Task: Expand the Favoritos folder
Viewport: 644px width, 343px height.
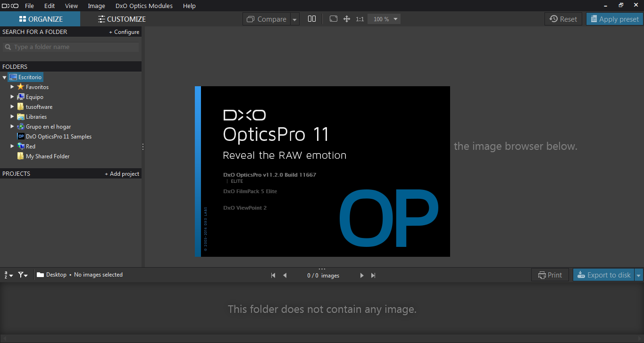Action: (12, 87)
